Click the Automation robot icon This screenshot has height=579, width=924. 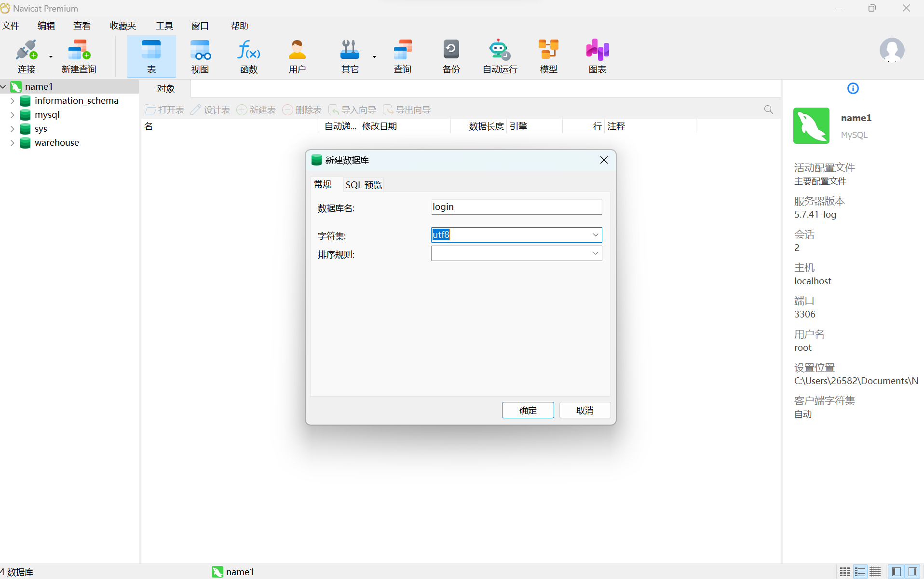pyautogui.click(x=499, y=50)
